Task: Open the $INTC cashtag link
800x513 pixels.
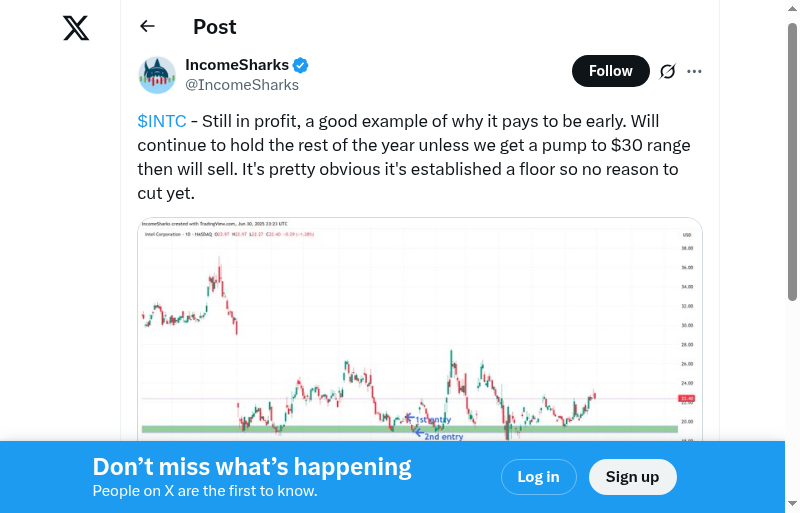Action: (162, 121)
